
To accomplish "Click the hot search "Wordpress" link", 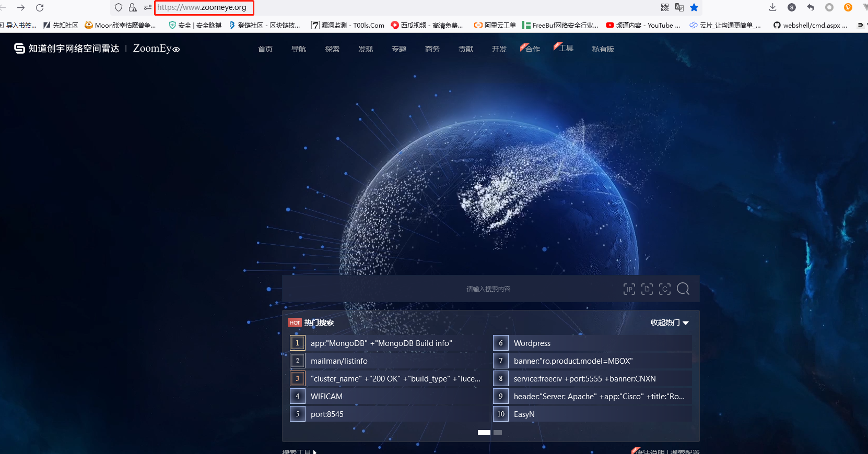I will 532,343.
